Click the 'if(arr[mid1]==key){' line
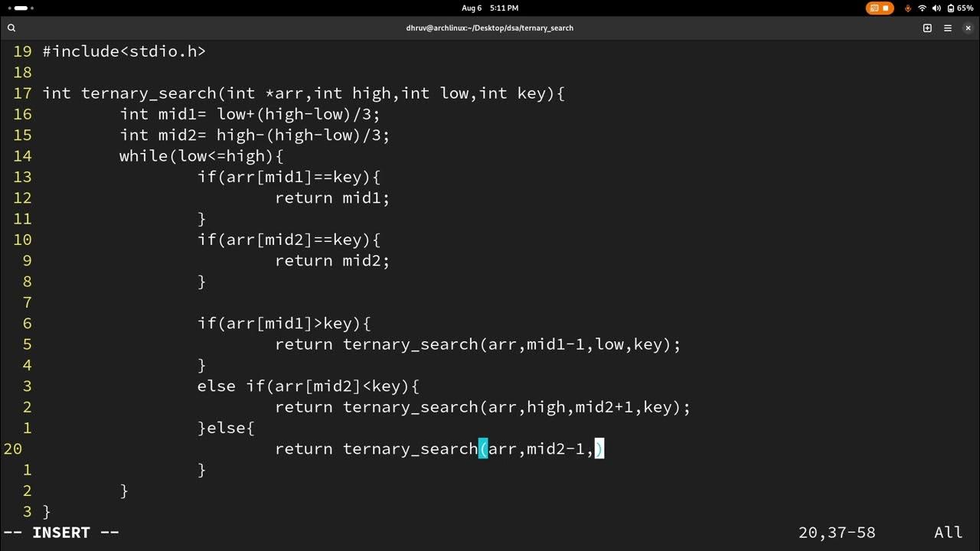The width and height of the screenshot is (980, 551). click(x=289, y=177)
